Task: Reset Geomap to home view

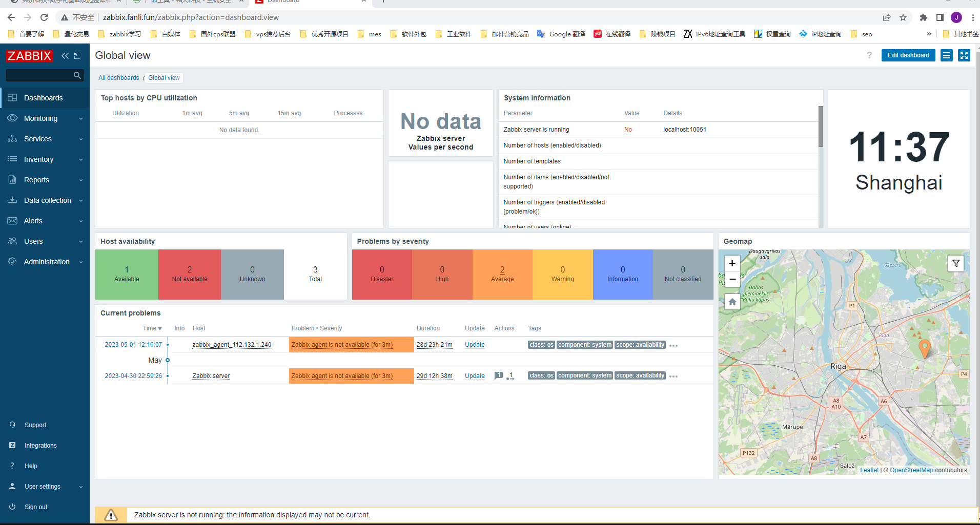Action: click(x=732, y=302)
